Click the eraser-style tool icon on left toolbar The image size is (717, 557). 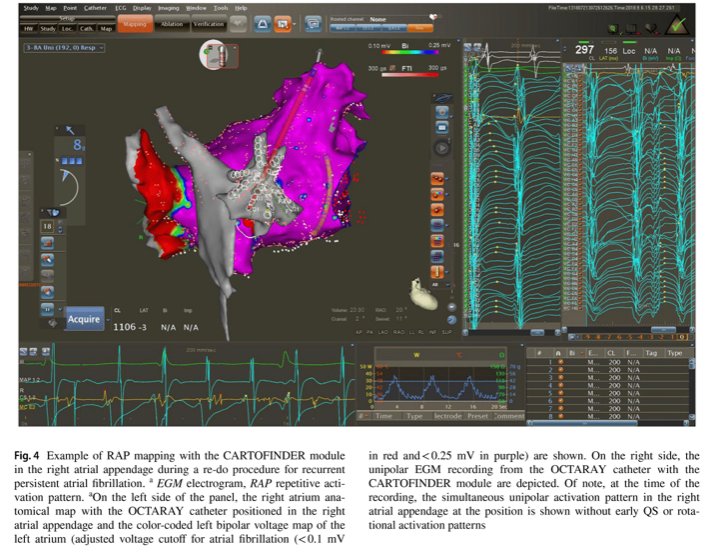click(x=48, y=260)
